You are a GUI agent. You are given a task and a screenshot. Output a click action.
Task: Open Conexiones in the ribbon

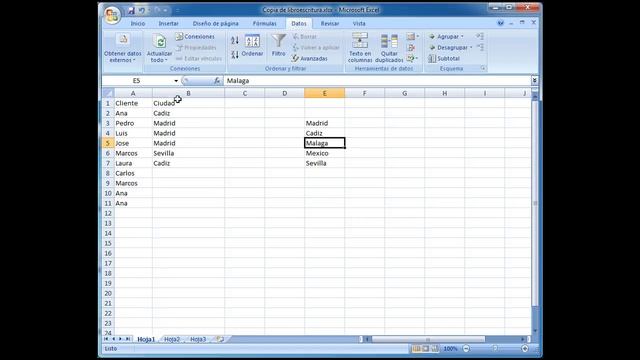pos(195,37)
